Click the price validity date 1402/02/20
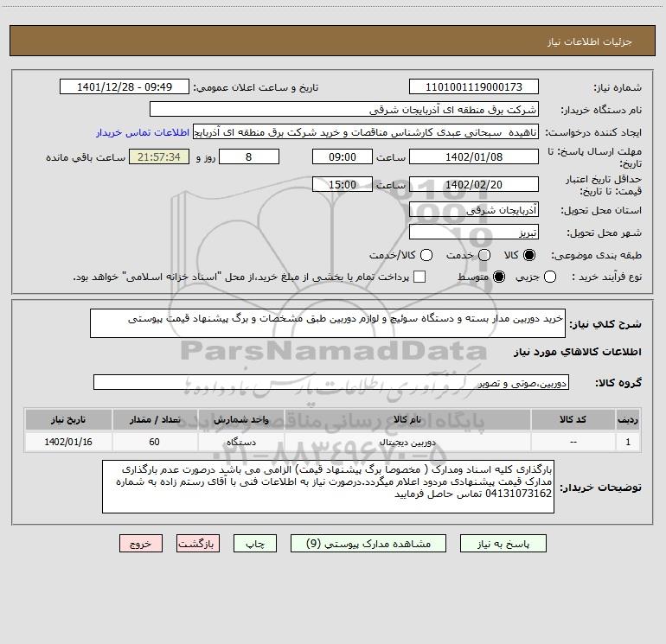This screenshot has width=666, height=644. pyautogui.click(x=474, y=184)
